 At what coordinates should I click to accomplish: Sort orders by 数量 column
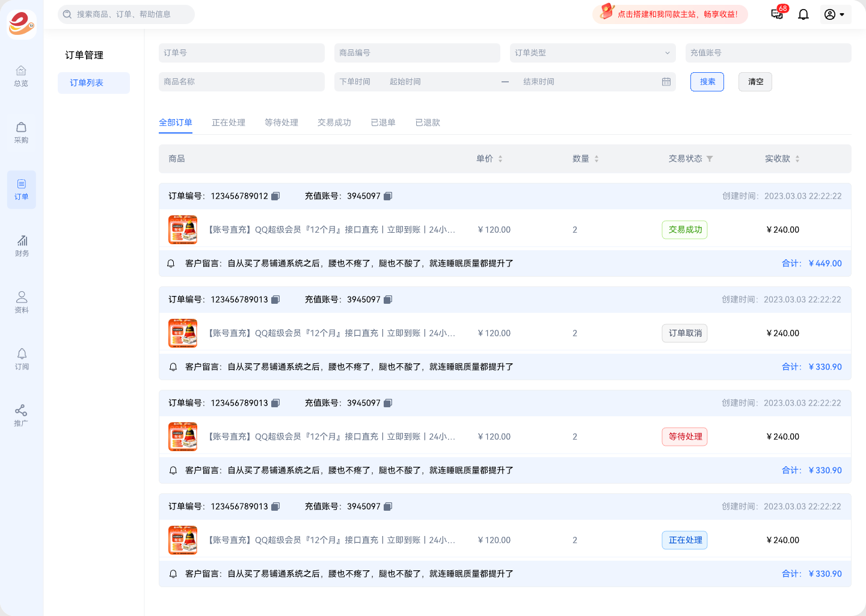(597, 159)
